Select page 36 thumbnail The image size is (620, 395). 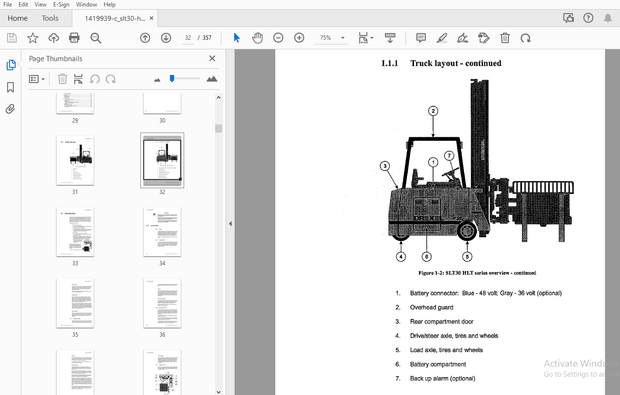[x=162, y=303]
